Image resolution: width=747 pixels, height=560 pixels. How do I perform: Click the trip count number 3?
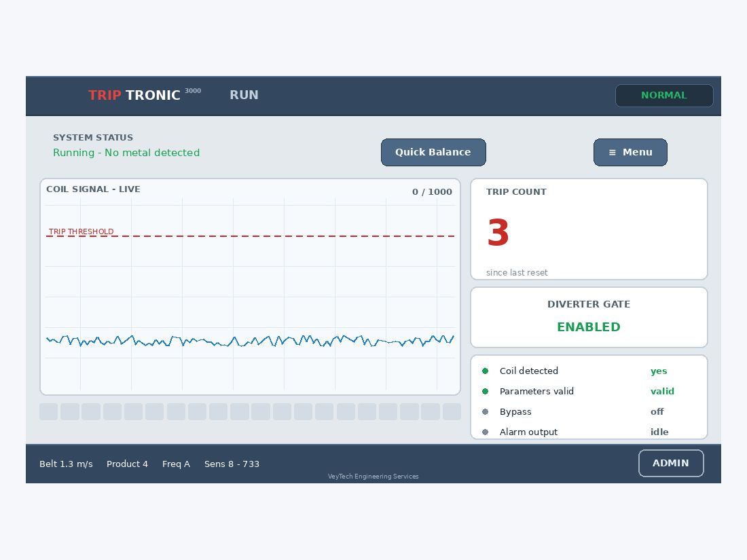pos(498,232)
